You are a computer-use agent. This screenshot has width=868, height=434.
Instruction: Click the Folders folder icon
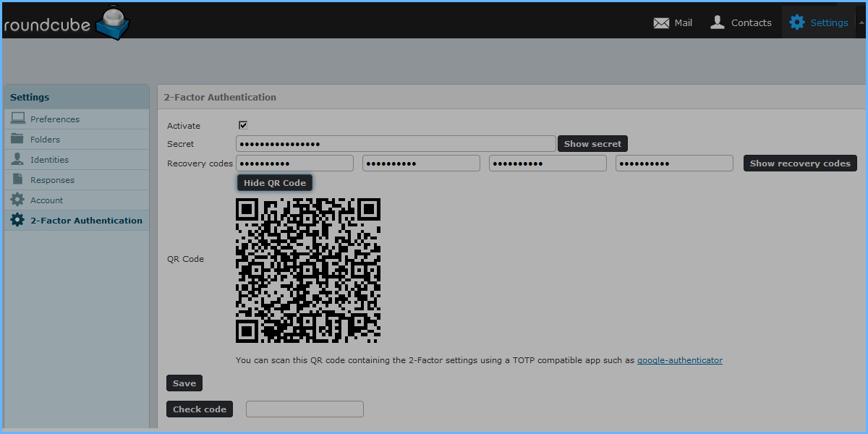(17, 139)
